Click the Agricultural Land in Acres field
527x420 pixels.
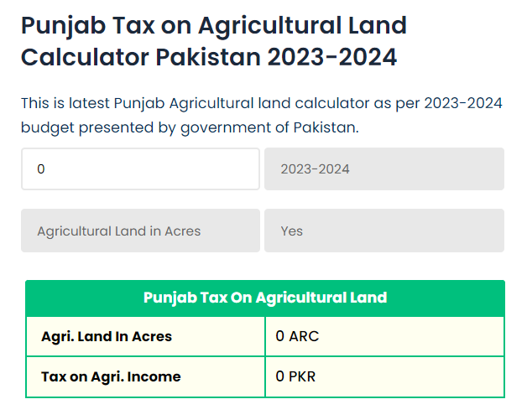(140, 231)
